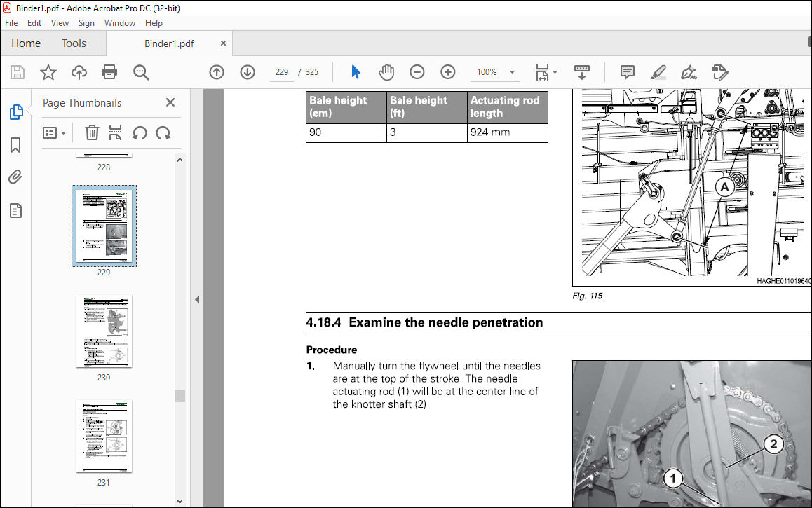The image size is (812, 508).
Task: Click the 'Procedure' subheading
Action: tap(332, 350)
